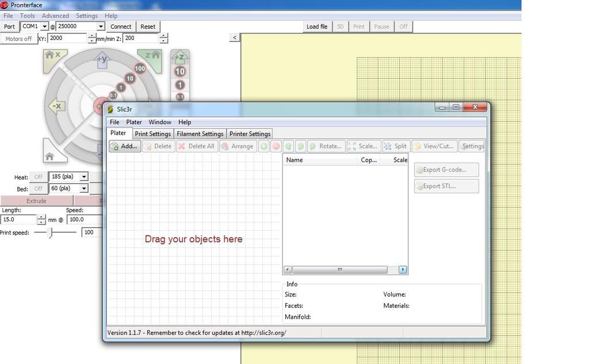
Task: Click rotate 45° clockwise icon
Action: [300, 146]
